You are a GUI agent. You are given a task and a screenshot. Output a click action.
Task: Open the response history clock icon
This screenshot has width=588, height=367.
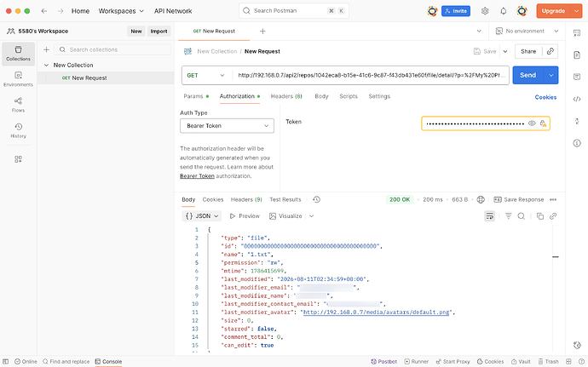[316, 199]
